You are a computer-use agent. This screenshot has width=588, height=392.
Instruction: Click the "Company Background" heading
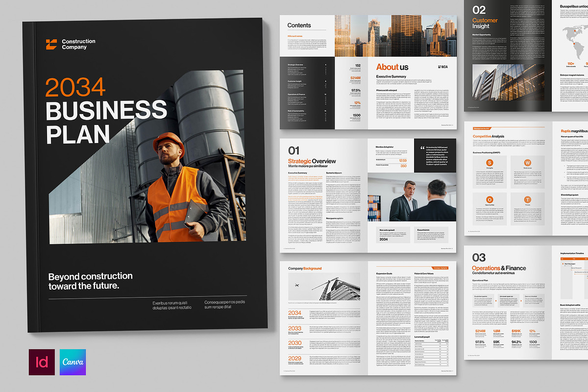click(304, 269)
